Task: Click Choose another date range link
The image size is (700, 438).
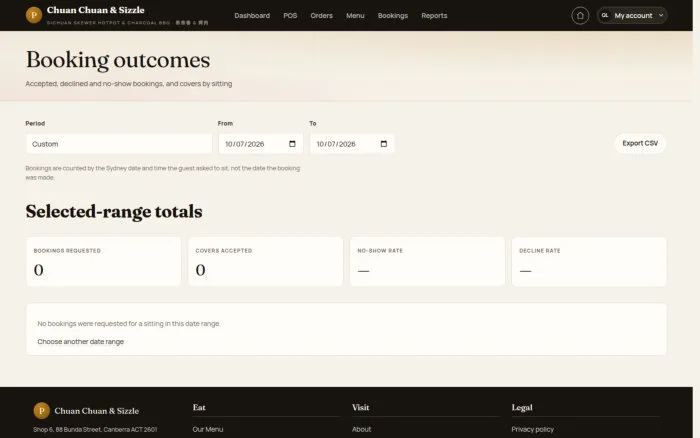Action: click(x=80, y=342)
